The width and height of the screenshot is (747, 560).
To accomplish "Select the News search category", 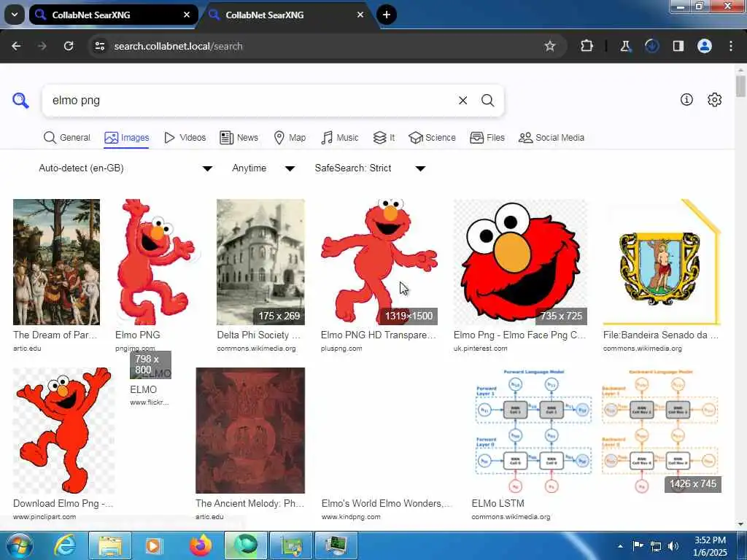I will 239,138.
